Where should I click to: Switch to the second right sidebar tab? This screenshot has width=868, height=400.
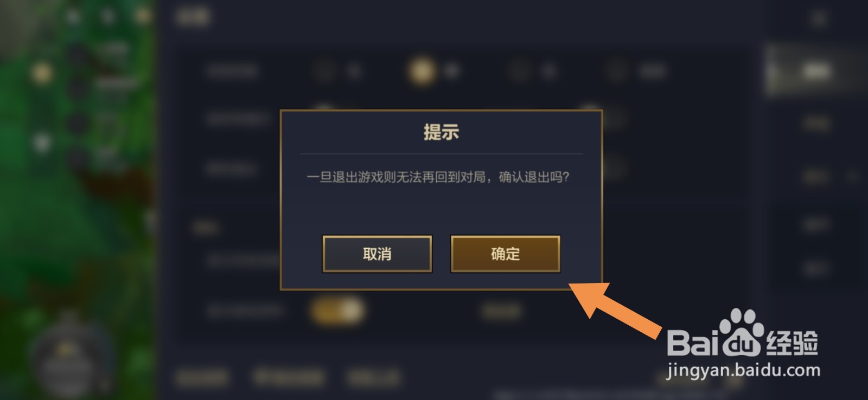[816, 124]
